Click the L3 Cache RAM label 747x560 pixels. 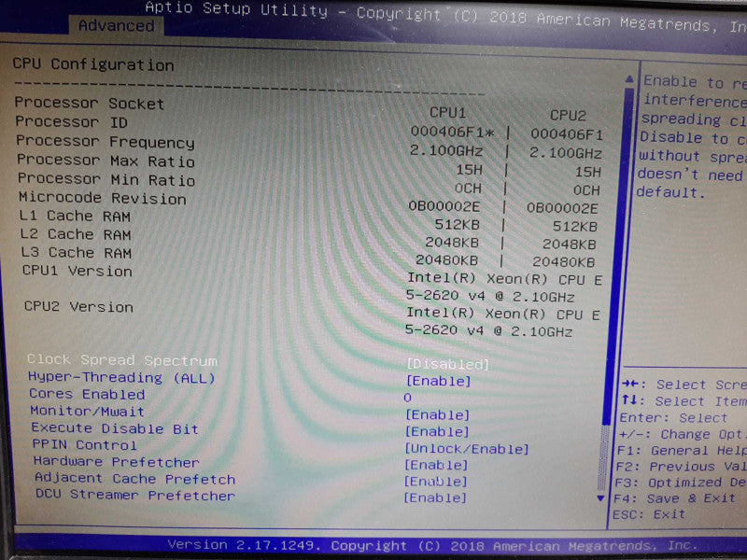pyautogui.click(x=77, y=252)
